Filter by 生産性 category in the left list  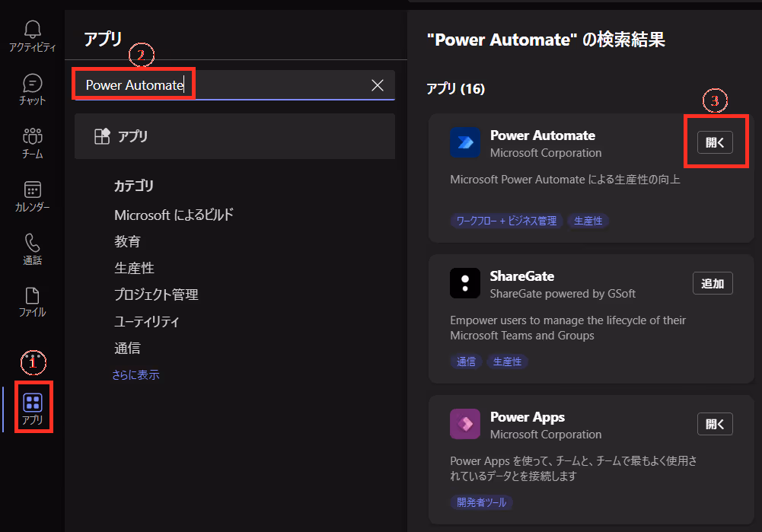[134, 268]
